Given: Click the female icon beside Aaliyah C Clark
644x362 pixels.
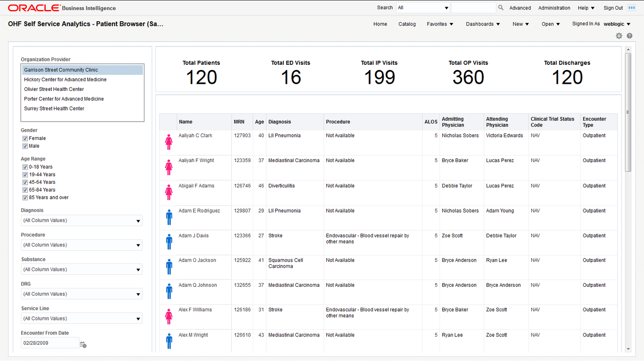Looking at the screenshot, I should 168,142.
